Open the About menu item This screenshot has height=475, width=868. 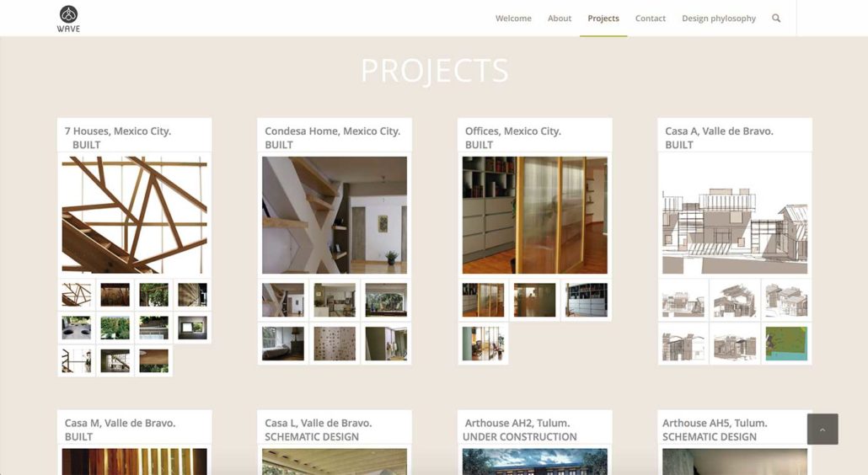pyautogui.click(x=559, y=19)
